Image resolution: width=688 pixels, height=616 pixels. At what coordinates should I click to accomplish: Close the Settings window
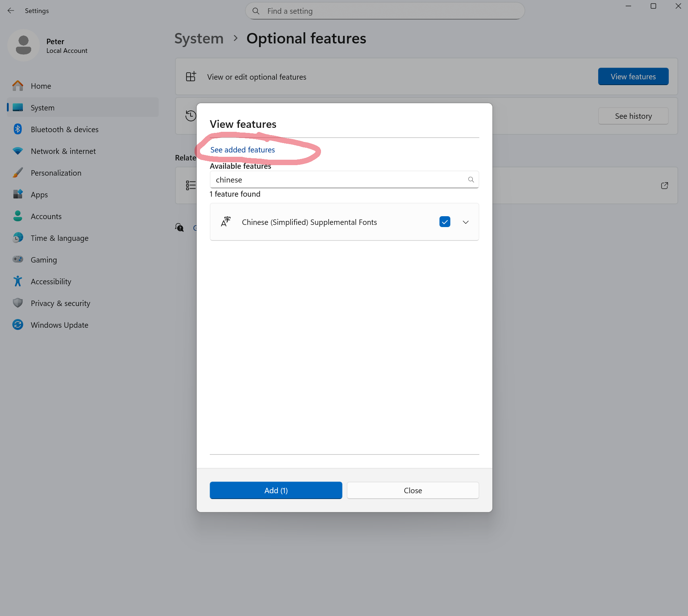coord(678,6)
